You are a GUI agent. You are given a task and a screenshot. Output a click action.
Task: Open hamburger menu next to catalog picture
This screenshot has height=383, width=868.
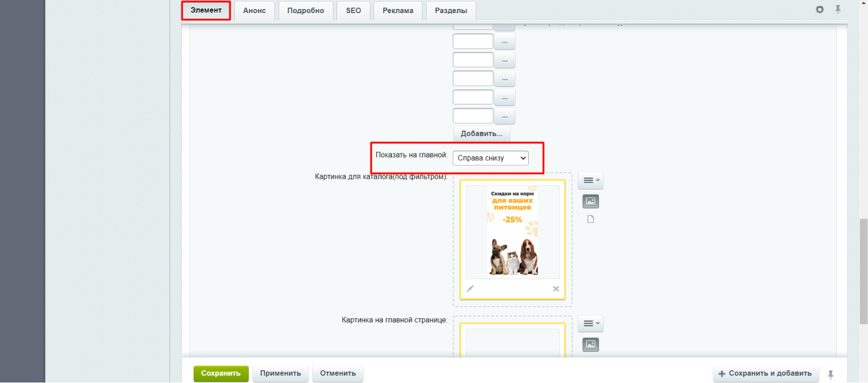point(590,180)
